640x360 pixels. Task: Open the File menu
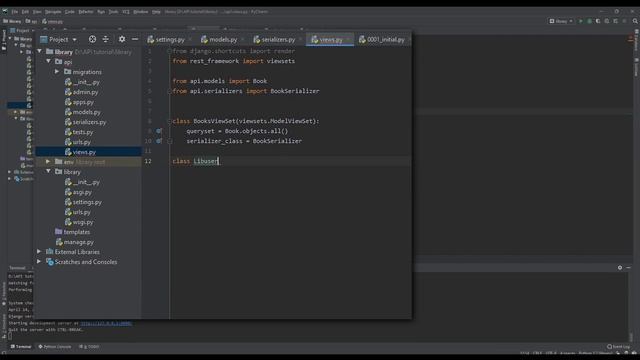pos(15,12)
